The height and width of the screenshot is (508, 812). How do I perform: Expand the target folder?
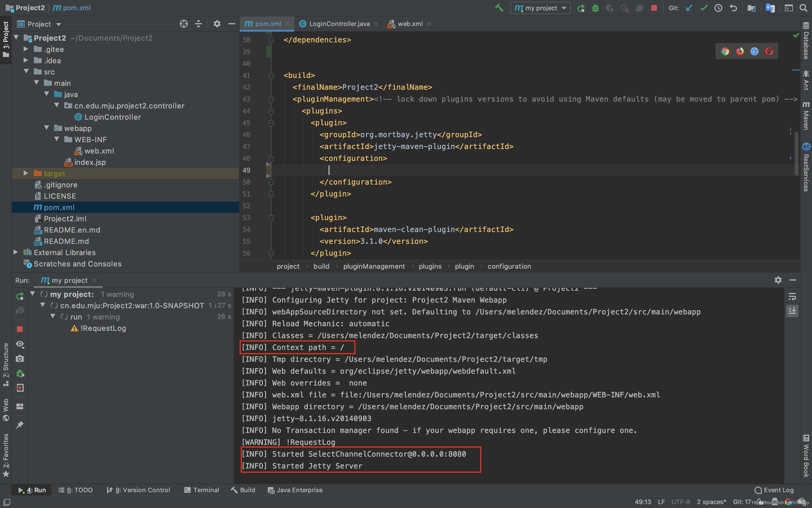pos(26,173)
